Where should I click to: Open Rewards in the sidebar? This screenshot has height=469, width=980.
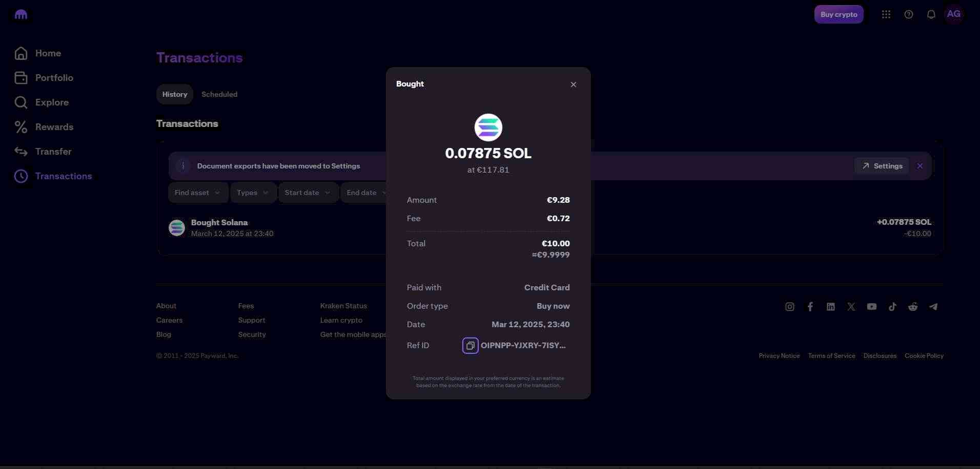[x=44, y=127]
